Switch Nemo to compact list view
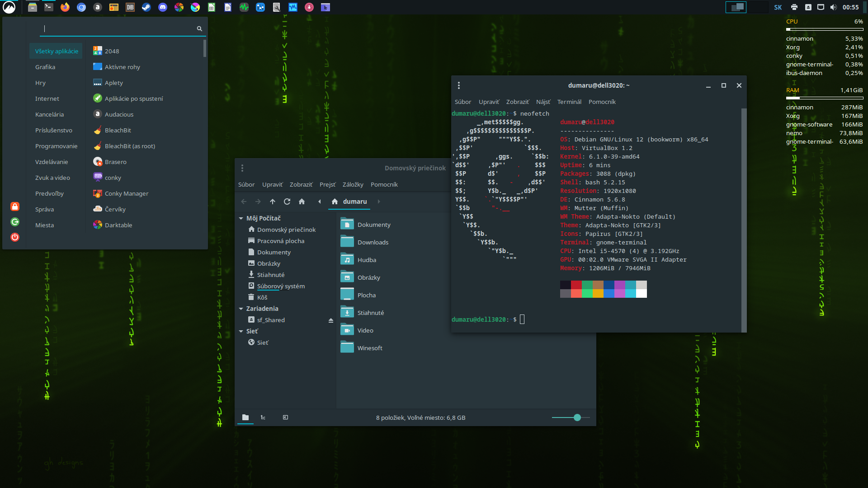Screen dimensions: 868x488 coord(263,418)
